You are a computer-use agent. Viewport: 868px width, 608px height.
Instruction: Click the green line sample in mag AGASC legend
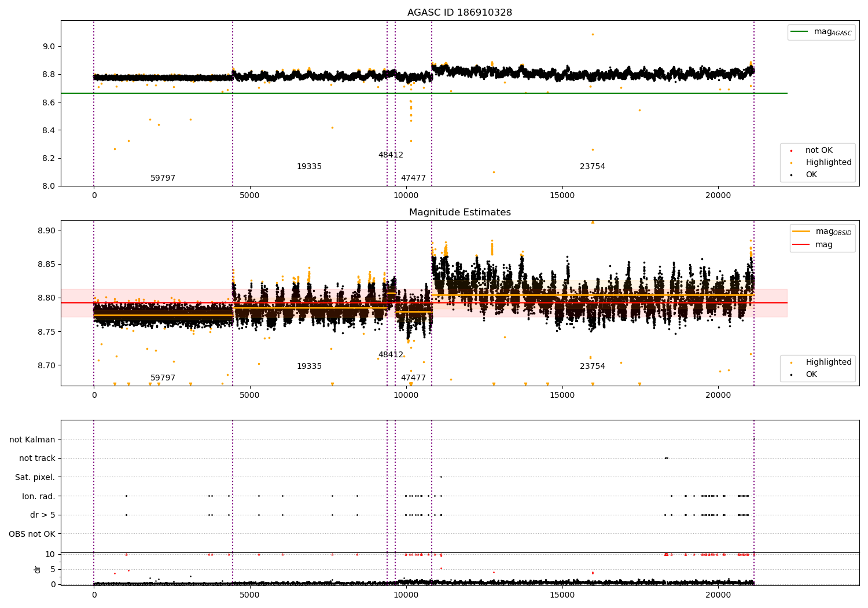point(800,32)
